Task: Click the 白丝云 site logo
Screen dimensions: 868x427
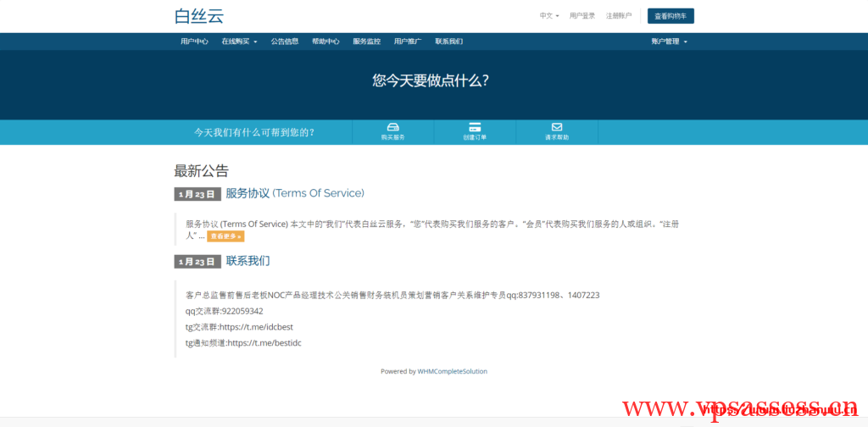Action: point(199,15)
